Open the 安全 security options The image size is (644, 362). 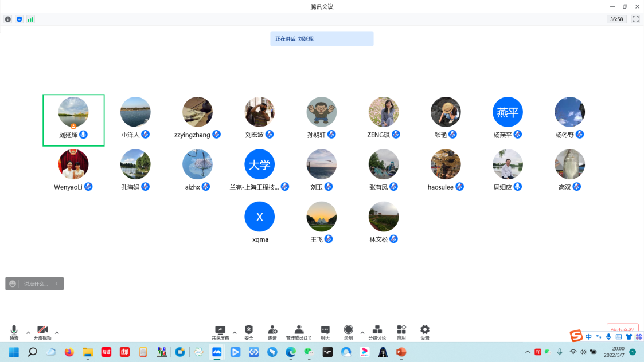pos(248,332)
